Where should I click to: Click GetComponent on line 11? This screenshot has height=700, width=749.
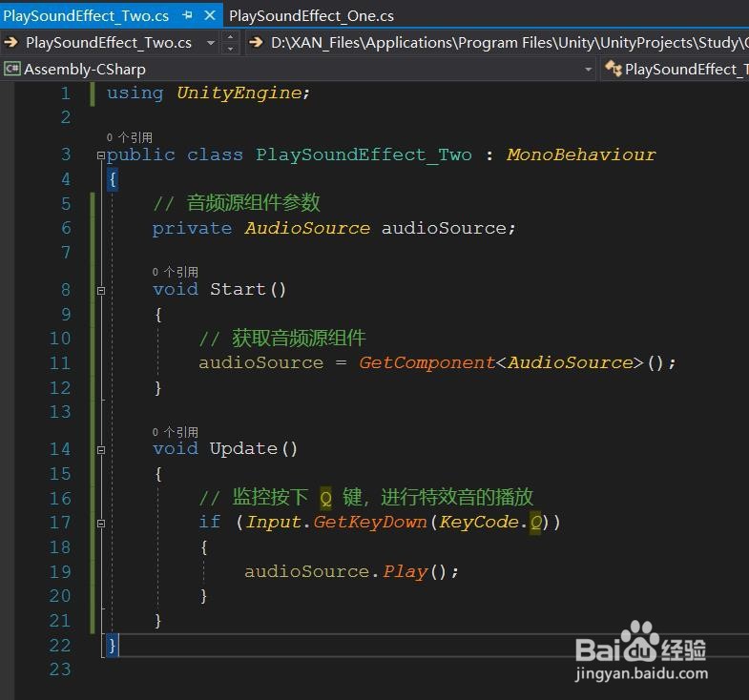tap(427, 363)
